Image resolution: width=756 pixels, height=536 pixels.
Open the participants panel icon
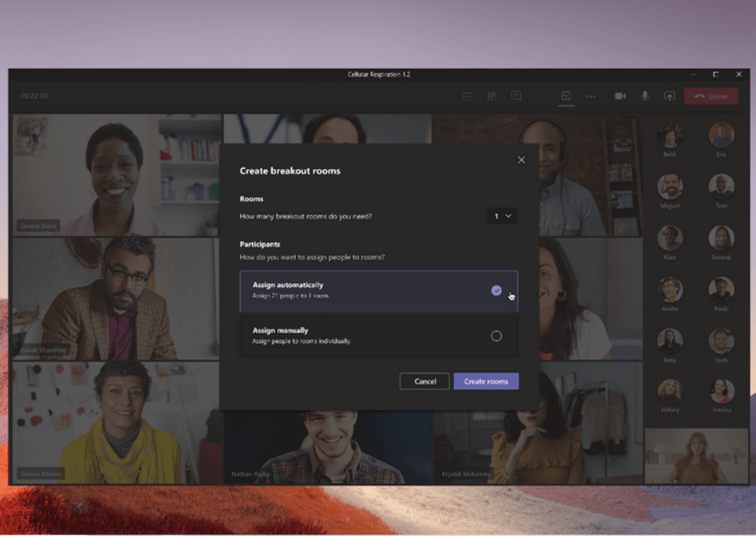point(491,96)
